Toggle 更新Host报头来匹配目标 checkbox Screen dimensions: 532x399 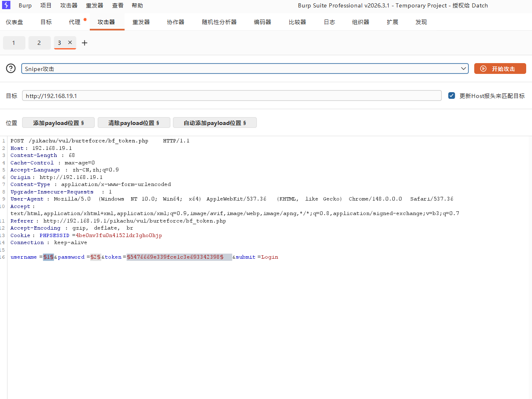point(451,95)
